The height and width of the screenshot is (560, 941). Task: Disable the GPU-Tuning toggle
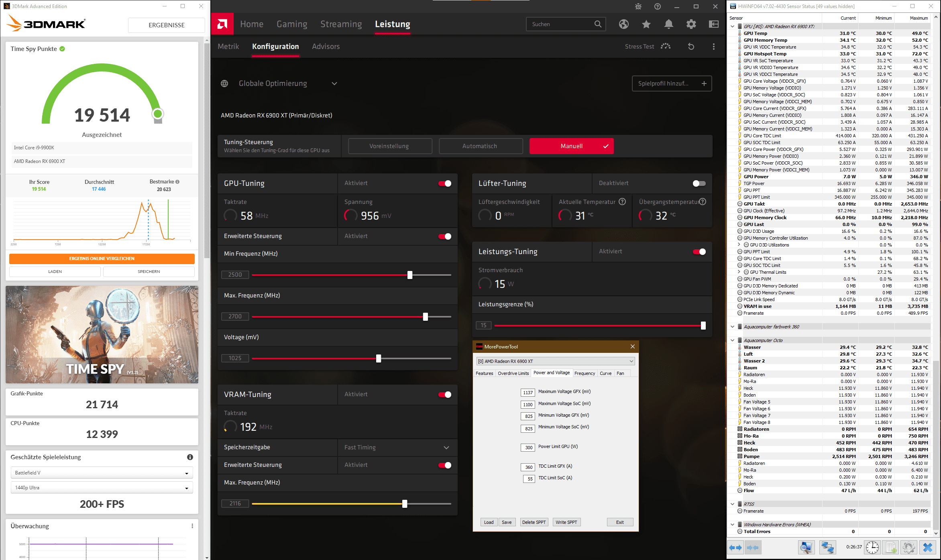[445, 183]
